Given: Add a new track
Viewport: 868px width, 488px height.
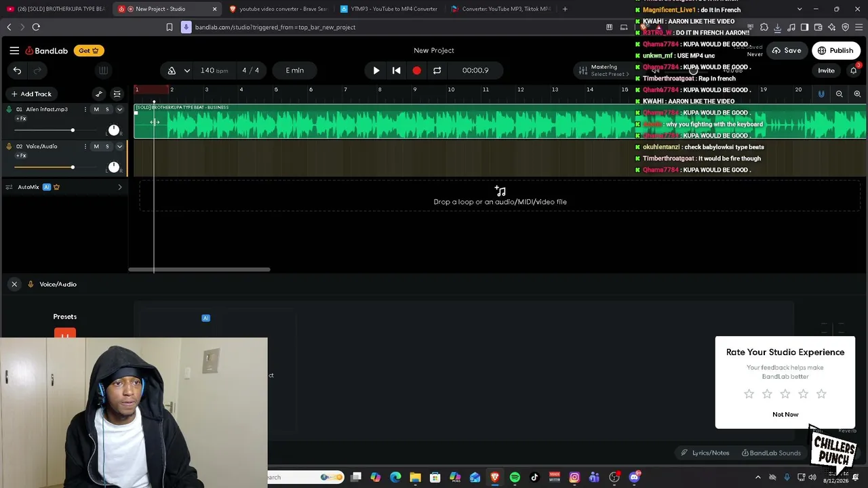Looking at the screenshot, I should (31, 94).
